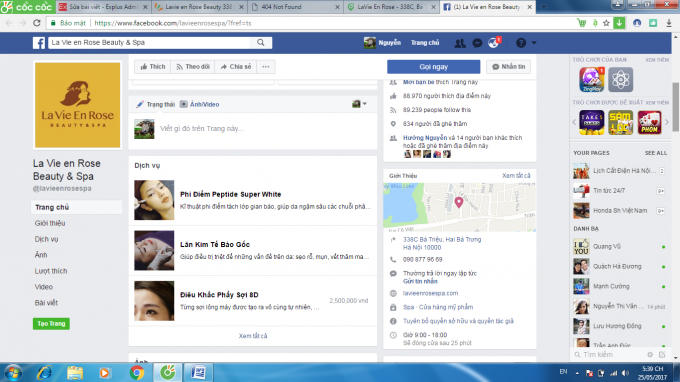Open Lăn Kim Tế Bào Gốc service
The image size is (680, 382).
point(253,250)
